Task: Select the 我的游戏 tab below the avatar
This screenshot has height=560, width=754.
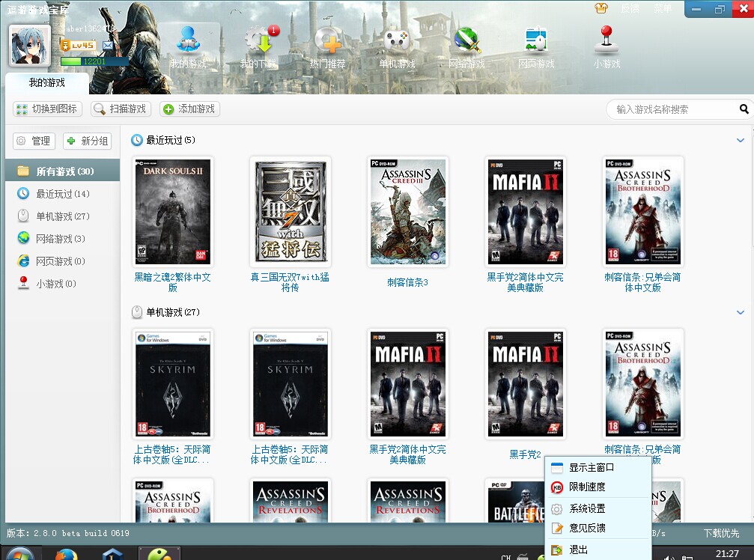Action: click(46, 82)
